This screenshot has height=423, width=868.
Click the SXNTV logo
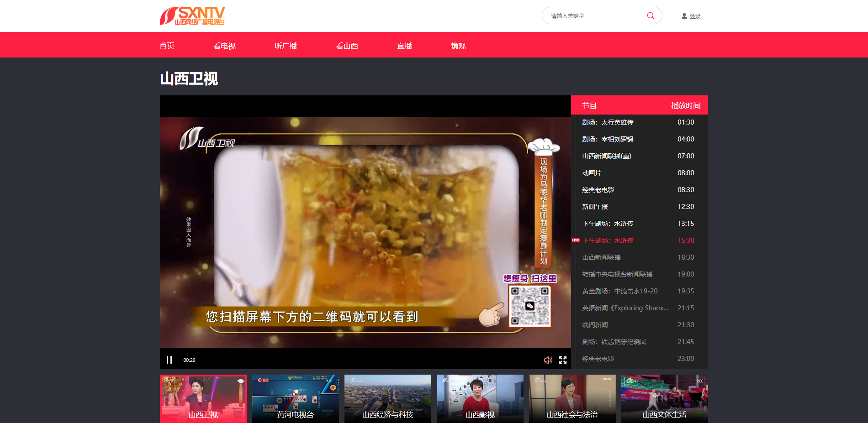coord(192,16)
